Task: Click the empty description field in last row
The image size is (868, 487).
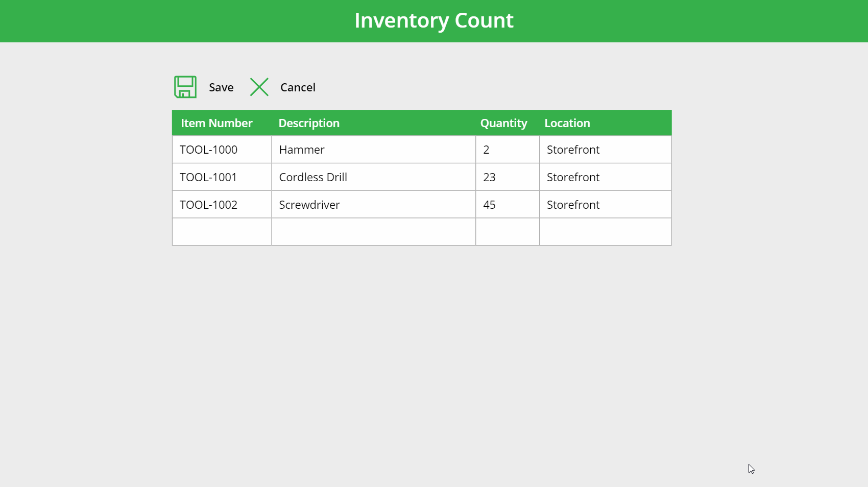Action: coord(373,232)
